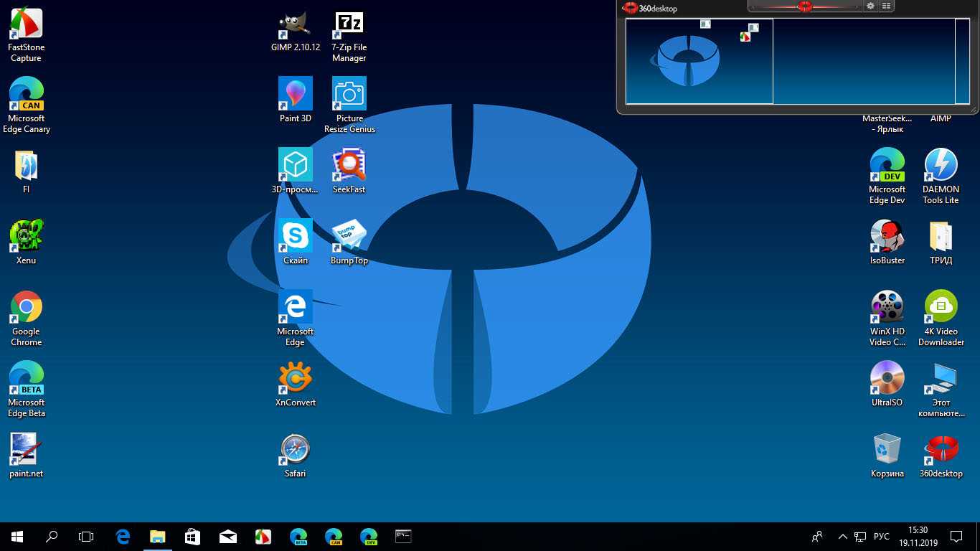This screenshot has height=551, width=980.
Task: Expand the hidden system tray icons chevron
Action: tap(843, 537)
